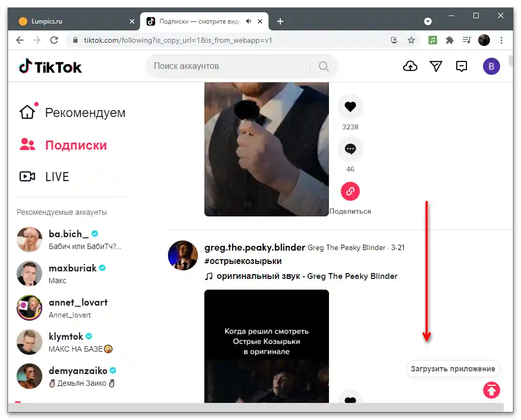521x420 pixels.
Task: Open the inbox notifications icon
Action: point(462,66)
